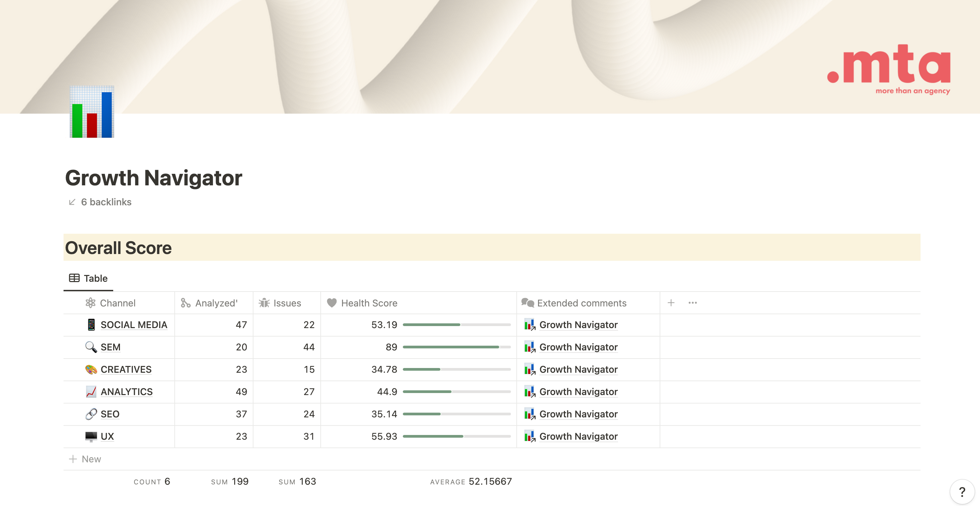Click the SEO link chain icon
Screen dimensions: 980x506
[91, 414]
